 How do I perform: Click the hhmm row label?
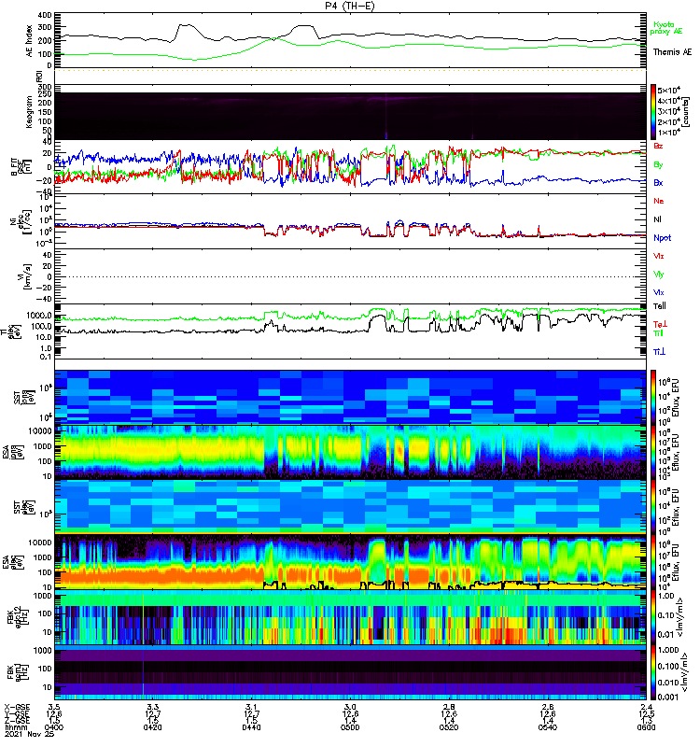point(16,727)
